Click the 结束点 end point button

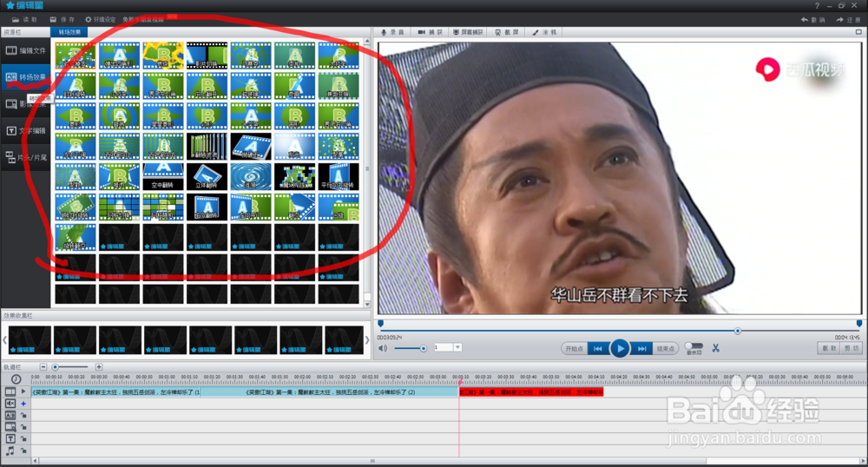[x=666, y=349]
